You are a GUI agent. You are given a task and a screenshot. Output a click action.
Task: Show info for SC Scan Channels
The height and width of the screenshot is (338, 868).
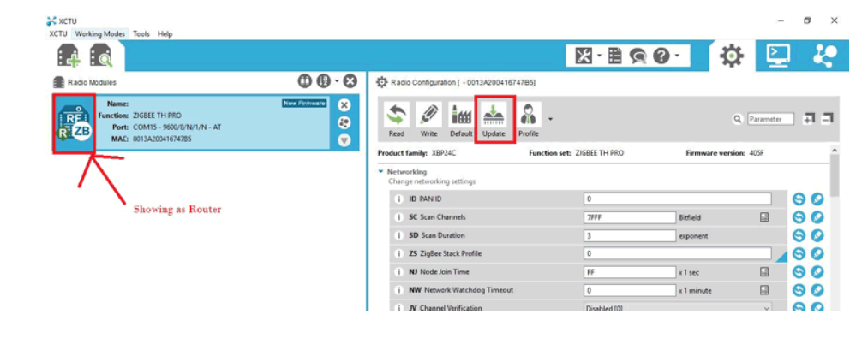tap(398, 217)
